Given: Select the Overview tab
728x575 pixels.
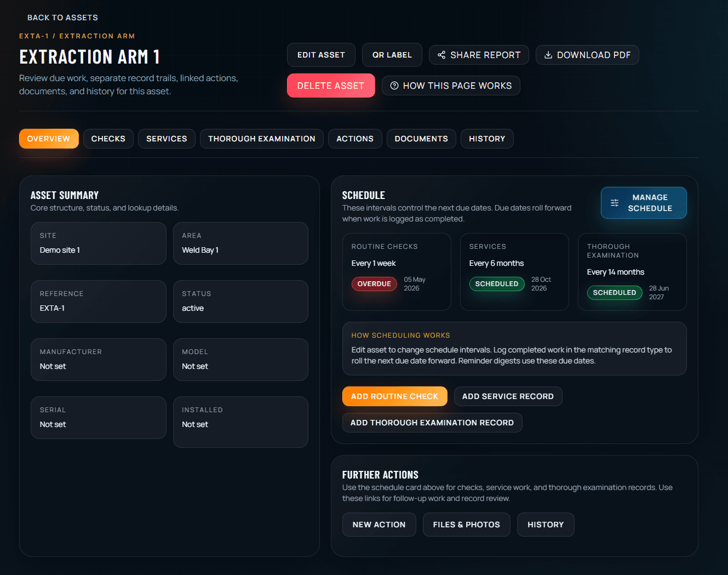Looking at the screenshot, I should click(x=49, y=139).
